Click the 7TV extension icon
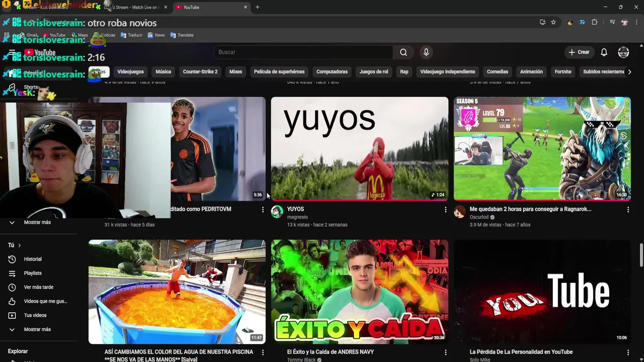644x362 pixels. 582,22
